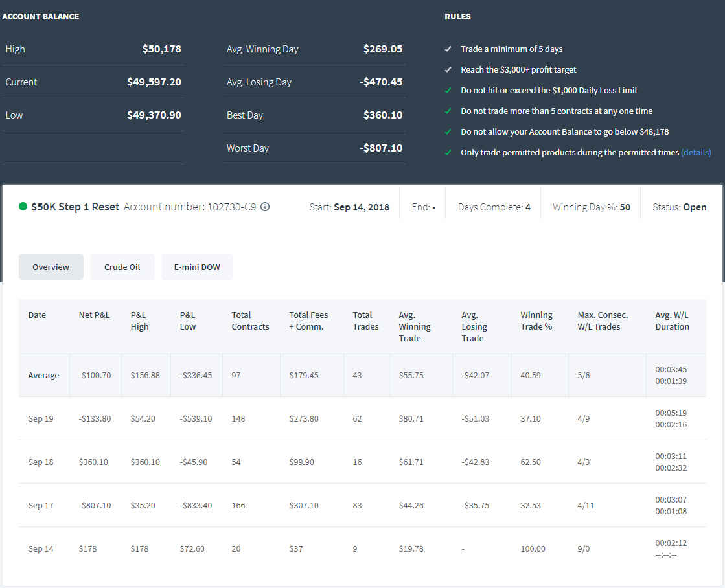The height and width of the screenshot is (588, 725).
Task: Click the Total Contracts column header
Action: pyautogui.click(x=250, y=321)
